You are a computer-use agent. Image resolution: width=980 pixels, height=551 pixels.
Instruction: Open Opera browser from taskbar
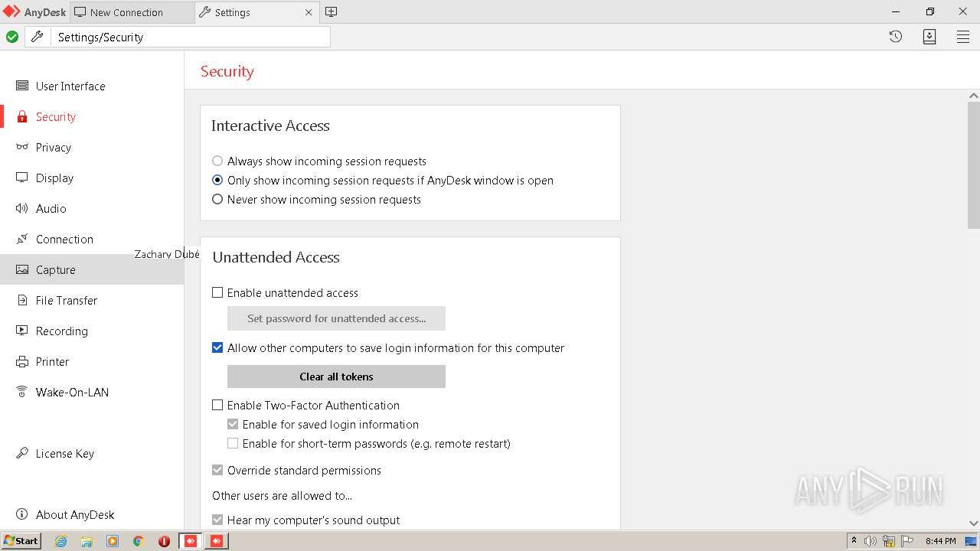click(x=164, y=541)
